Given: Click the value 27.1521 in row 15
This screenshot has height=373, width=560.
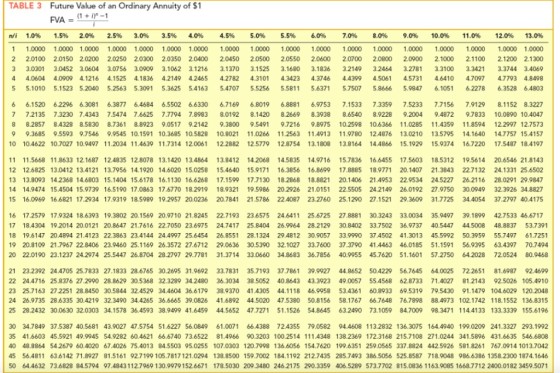Looking at the screenshot, I should (x=380, y=199).
